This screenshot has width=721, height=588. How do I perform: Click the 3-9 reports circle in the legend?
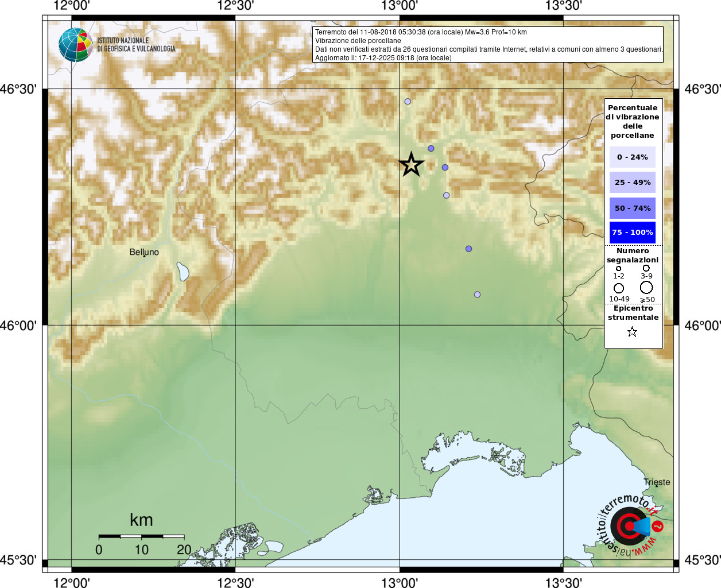pos(646,268)
